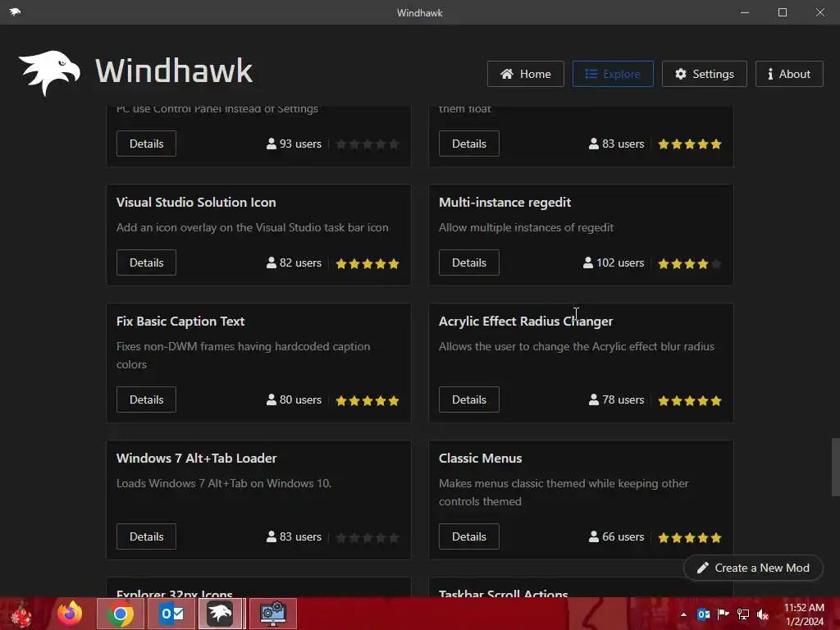Open Outlook from the taskbar
840x630 pixels.
click(171, 614)
